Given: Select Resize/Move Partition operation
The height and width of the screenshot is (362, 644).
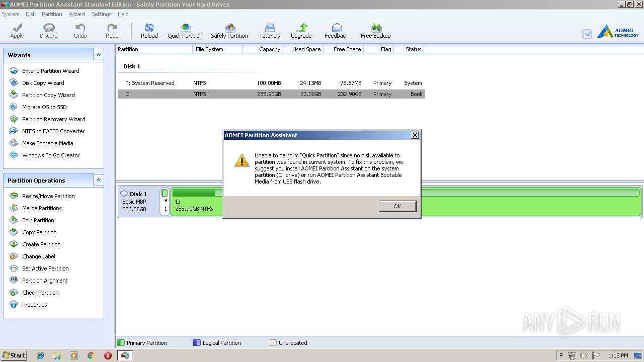Looking at the screenshot, I should click(48, 196).
